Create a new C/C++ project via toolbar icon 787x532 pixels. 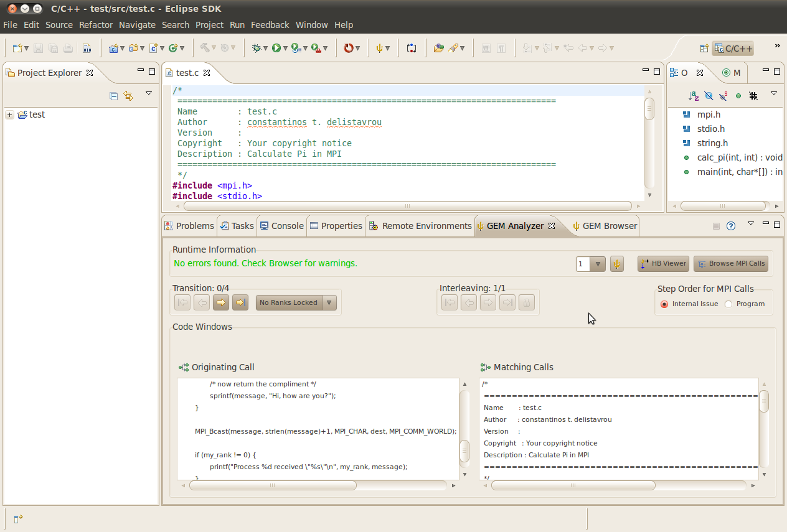pyautogui.click(x=113, y=48)
